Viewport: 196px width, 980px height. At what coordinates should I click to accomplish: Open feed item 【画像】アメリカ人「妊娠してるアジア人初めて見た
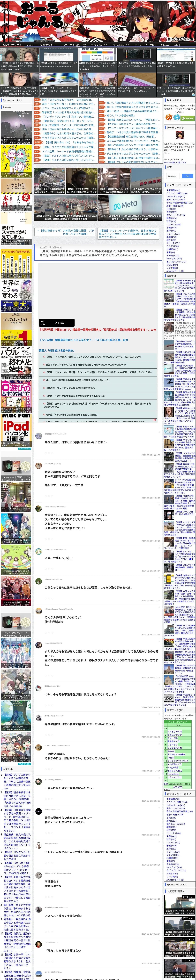(x=98, y=357)
